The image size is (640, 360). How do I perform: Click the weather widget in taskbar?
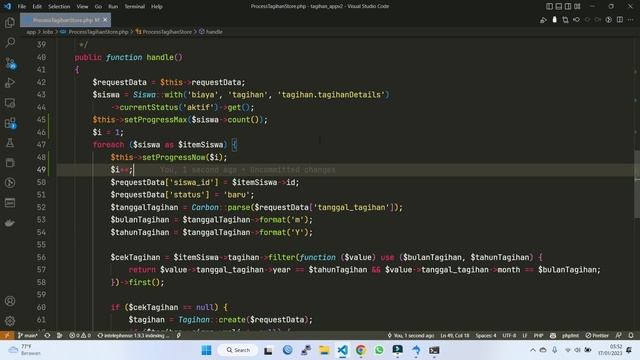click(25, 350)
